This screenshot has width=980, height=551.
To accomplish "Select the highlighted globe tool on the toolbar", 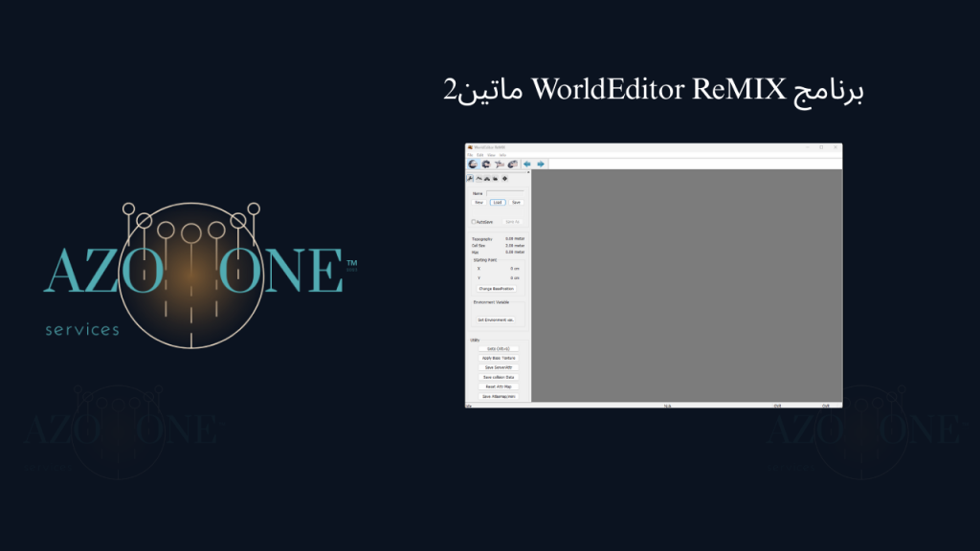I will 472,164.
